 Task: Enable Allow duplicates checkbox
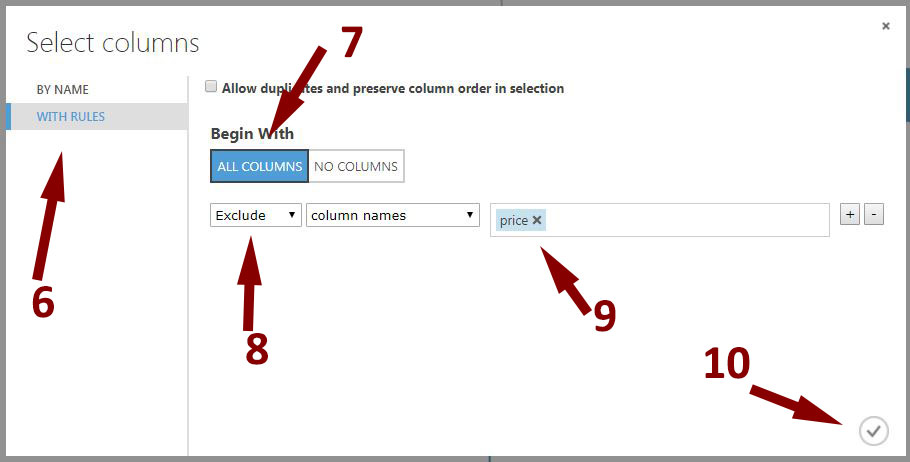(211, 87)
